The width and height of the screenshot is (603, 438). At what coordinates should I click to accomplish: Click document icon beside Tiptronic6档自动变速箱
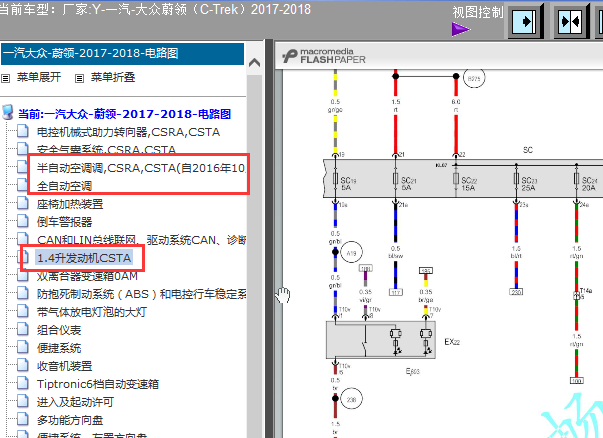point(23,383)
